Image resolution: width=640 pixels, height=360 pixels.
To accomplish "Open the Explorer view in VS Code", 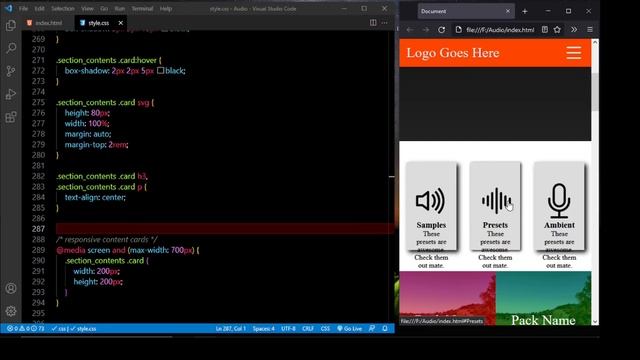I will [x=11, y=25].
